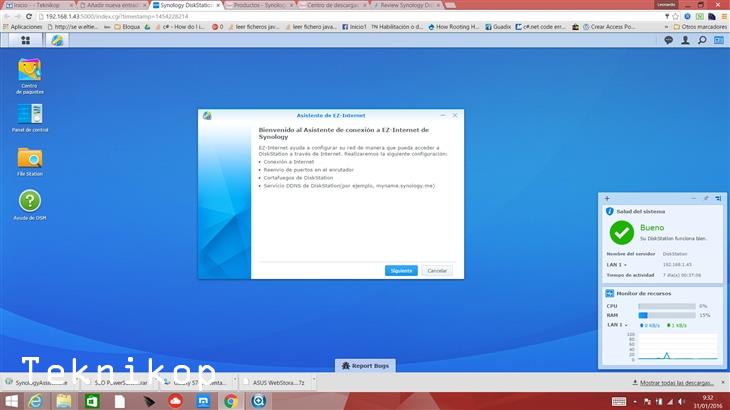Image resolution: width=730 pixels, height=410 pixels.
Task: Open the DSM user options icon
Action: tap(687, 40)
